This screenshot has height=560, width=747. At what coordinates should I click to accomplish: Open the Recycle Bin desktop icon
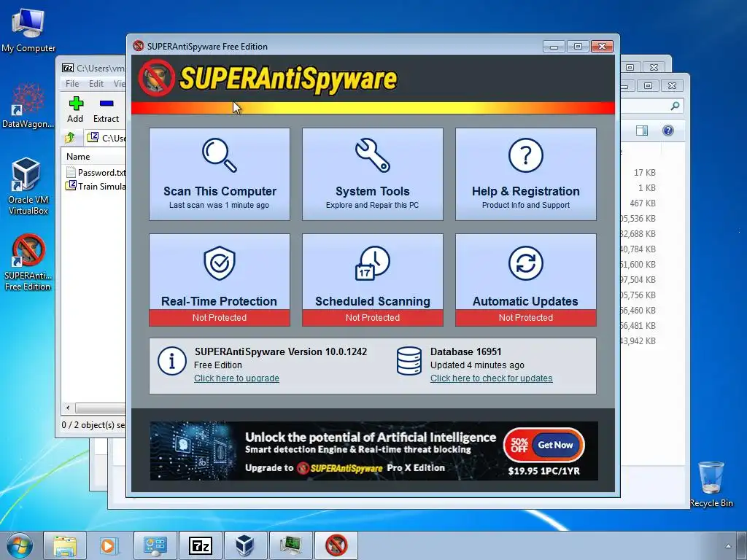(x=711, y=484)
